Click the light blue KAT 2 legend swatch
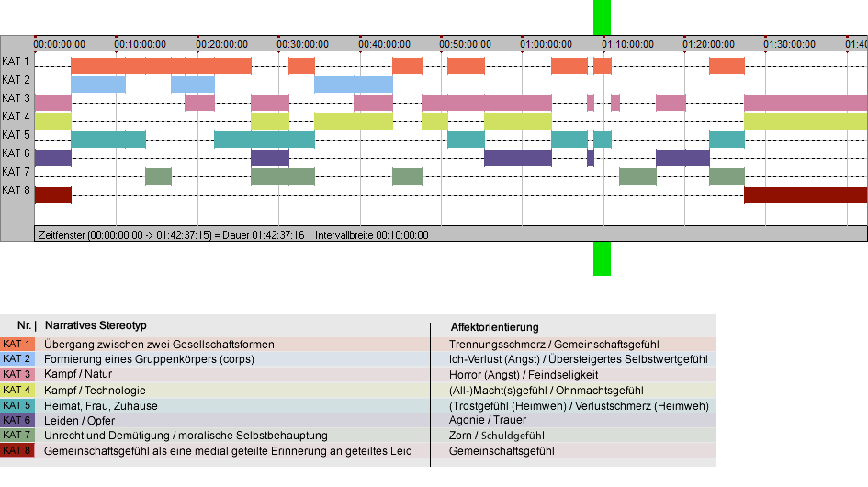This screenshot has height=487, width=868. point(17,359)
